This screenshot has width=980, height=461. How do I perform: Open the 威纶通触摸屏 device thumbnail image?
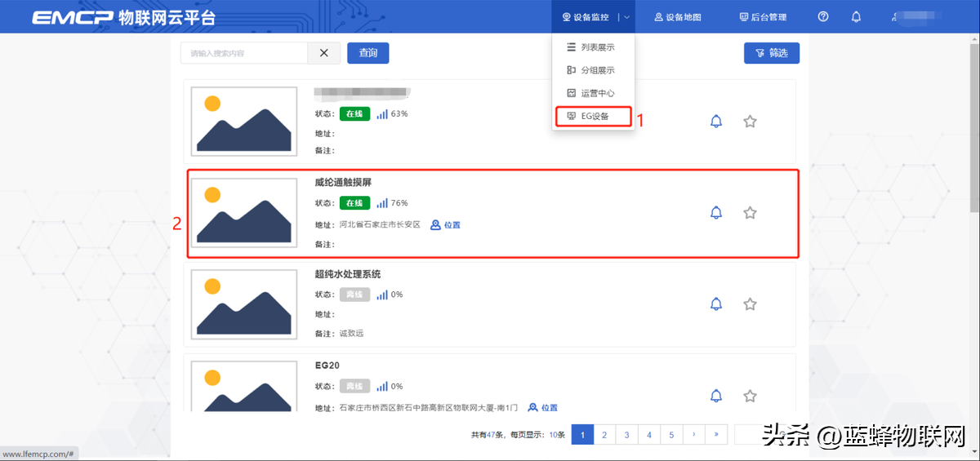click(243, 212)
